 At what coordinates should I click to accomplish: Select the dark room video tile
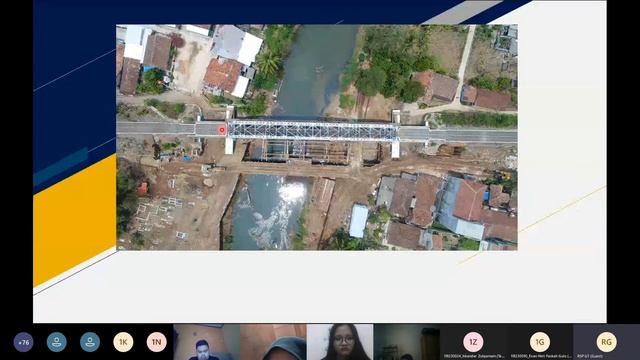pos(407,342)
